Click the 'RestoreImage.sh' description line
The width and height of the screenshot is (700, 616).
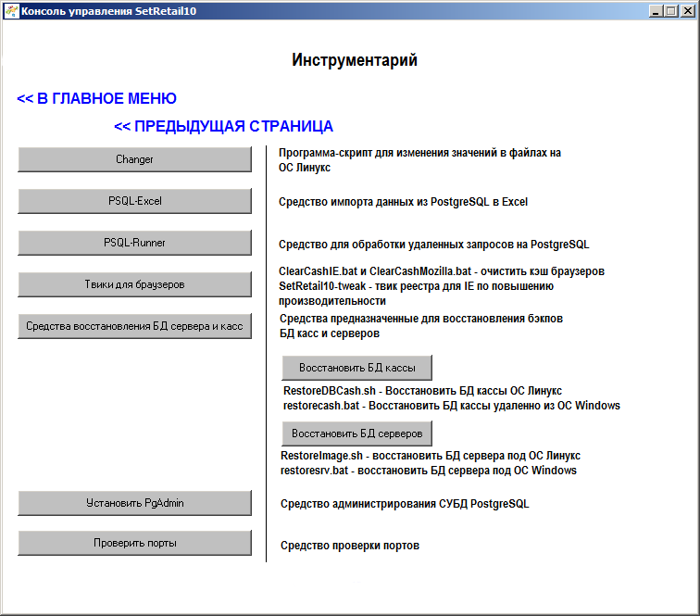click(431, 456)
